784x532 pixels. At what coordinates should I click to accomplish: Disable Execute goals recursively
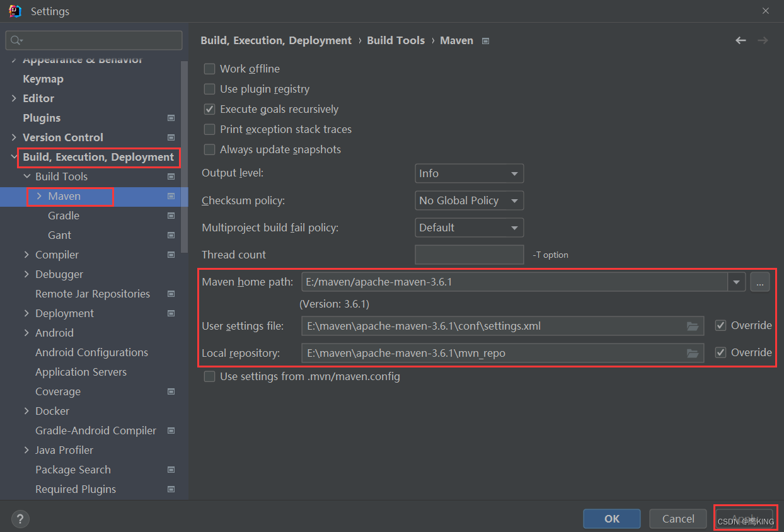coord(209,109)
